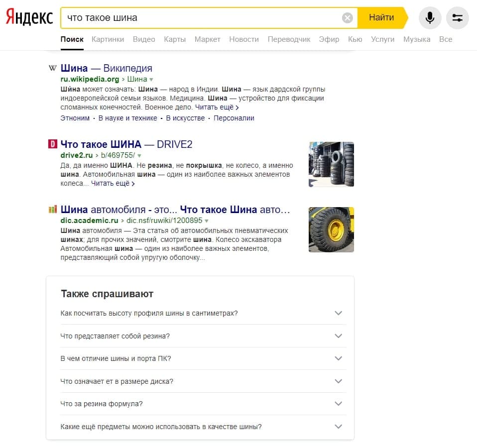Open the Маркет tab
The height and width of the screenshot is (448, 477).
tap(208, 39)
